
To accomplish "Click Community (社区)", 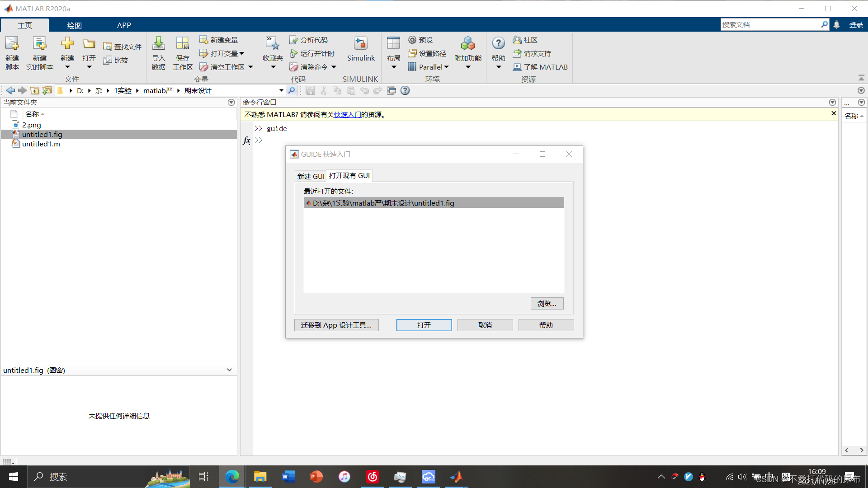I will point(525,40).
